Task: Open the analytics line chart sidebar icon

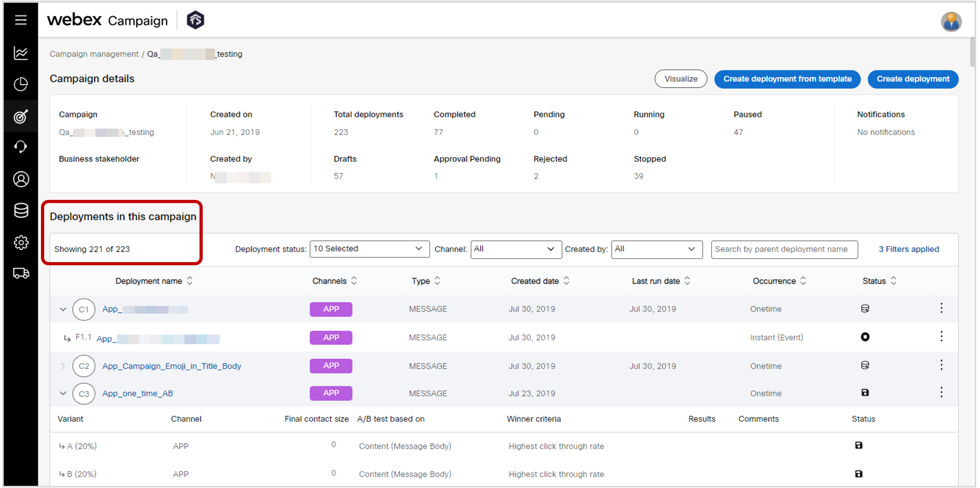Action: click(21, 53)
